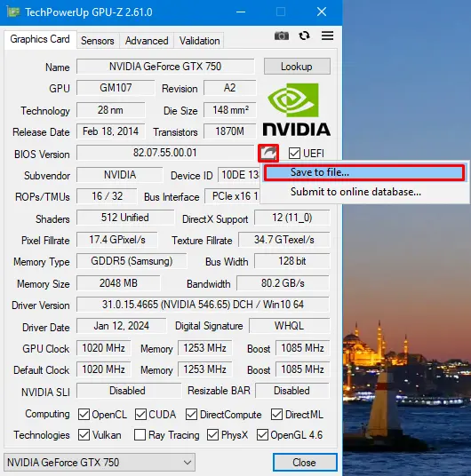
Task: Click the Driver Date field Jan 12, 2024
Action: pyautogui.click(x=122, y=326)
